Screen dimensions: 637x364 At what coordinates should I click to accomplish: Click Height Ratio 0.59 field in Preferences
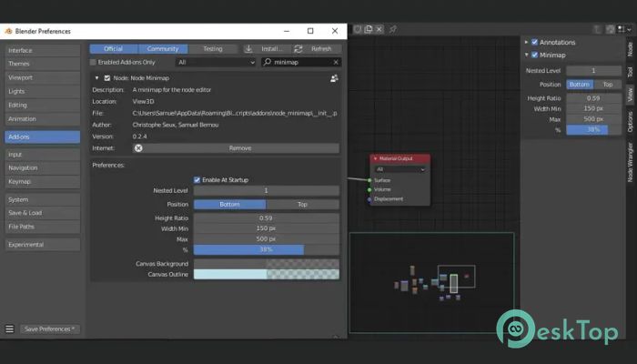266,218
